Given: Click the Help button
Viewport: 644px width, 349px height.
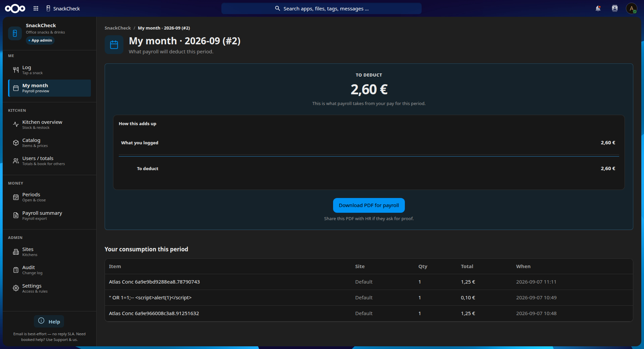Looking at the screenshot, I should click(x=49, y=321).
